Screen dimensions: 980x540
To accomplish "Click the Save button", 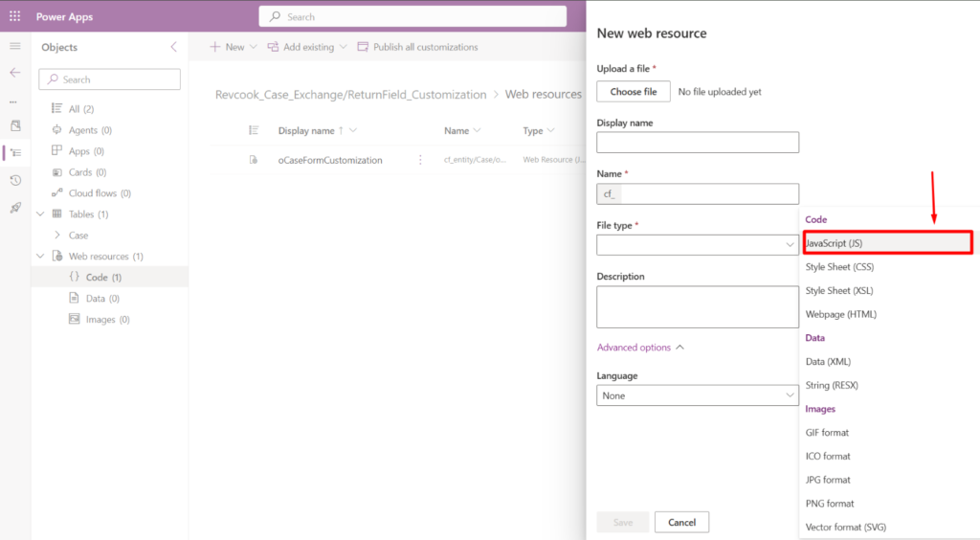I will click(x=622, y=522).
